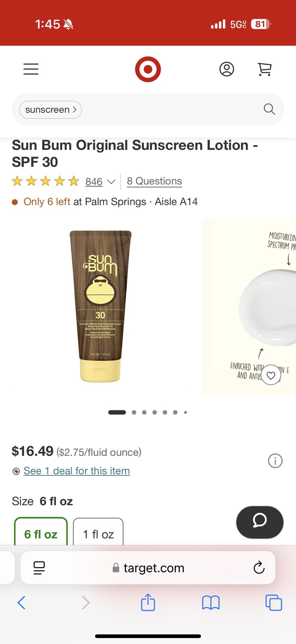Open the hamburger menu
This screenshot has width=296, height=644.
click(x=31, y=69)
